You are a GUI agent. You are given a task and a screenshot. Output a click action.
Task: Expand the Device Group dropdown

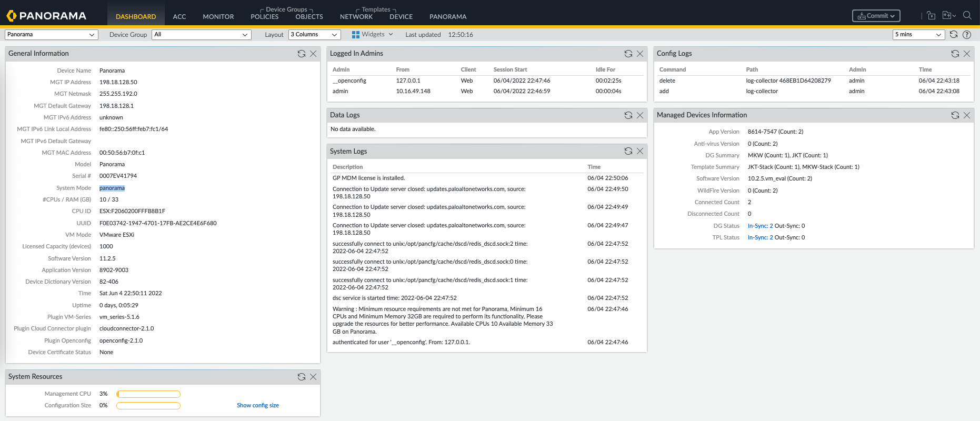click(x=201, y=35)
